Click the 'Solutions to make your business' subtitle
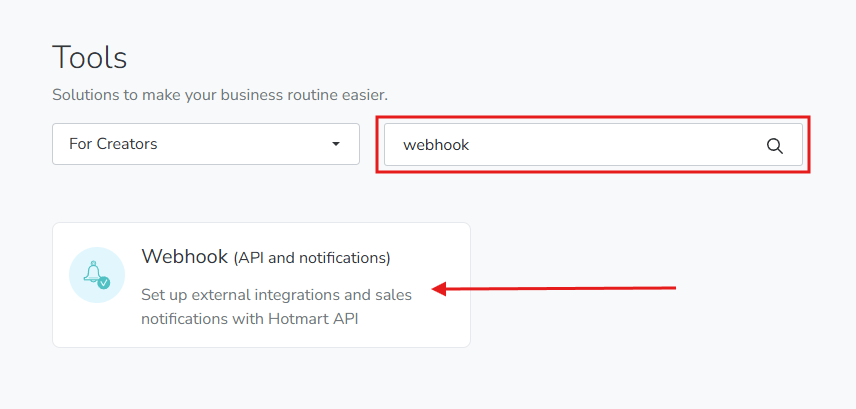The height and width of the screenshot is (409, 856). tap(219, 96)
